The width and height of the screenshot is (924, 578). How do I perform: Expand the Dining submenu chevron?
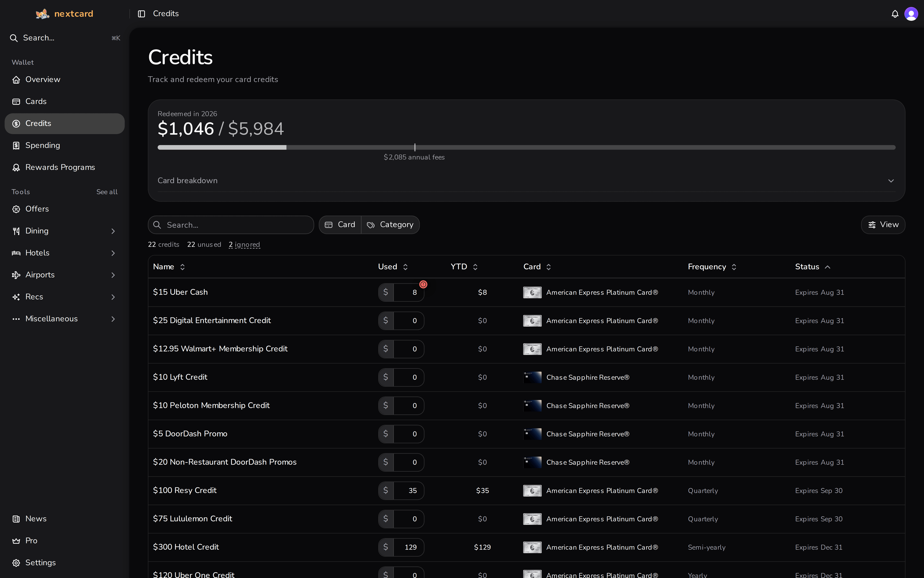tap(113, 231)
